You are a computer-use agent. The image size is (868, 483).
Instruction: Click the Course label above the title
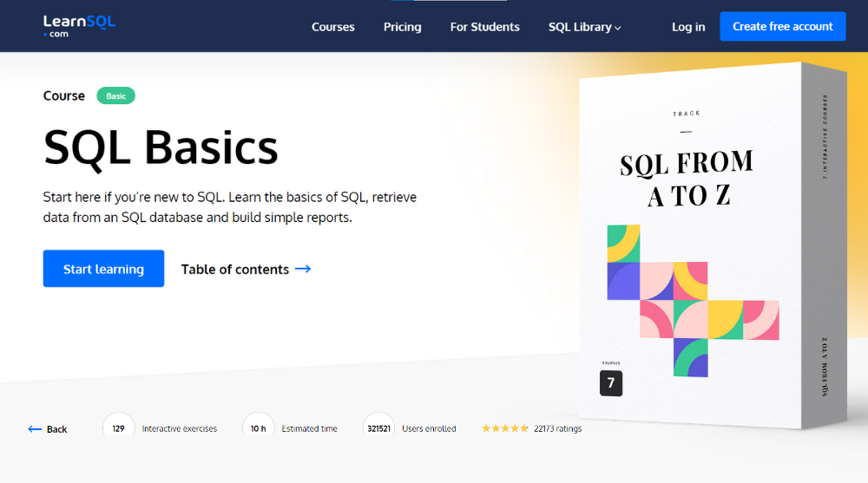pyautogui.click(x=63, y=95)
